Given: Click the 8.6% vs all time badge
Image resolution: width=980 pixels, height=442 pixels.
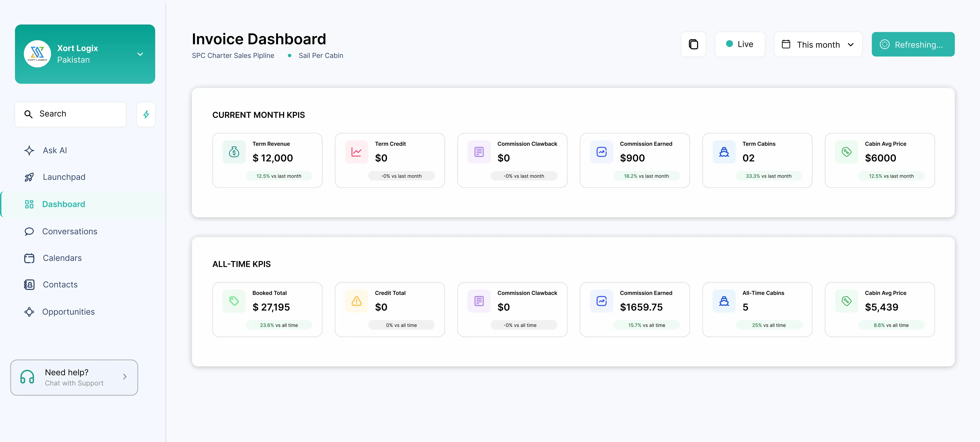Looking at the screenshot, I should click(x=891, y=326).
